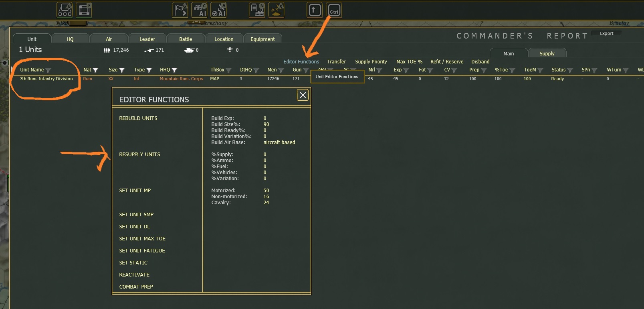
Task: Click SET UNIT SMP option
Action: [x=136, y=215]
